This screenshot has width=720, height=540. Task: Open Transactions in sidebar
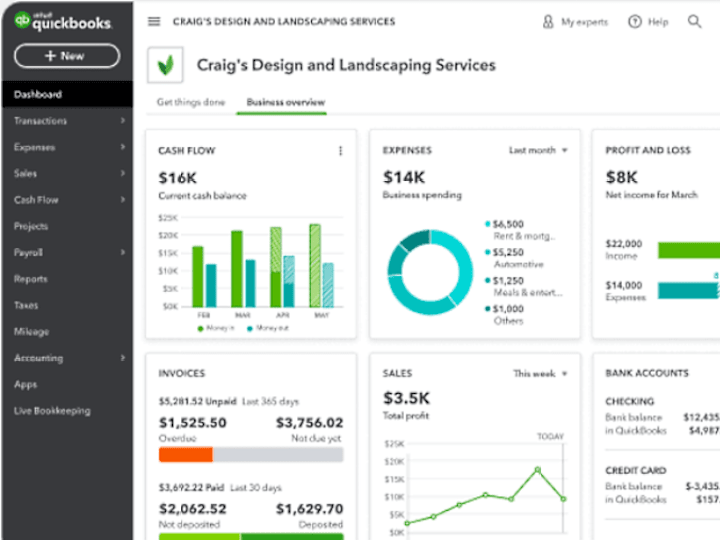pyautogui.click(x=40, y=121)
